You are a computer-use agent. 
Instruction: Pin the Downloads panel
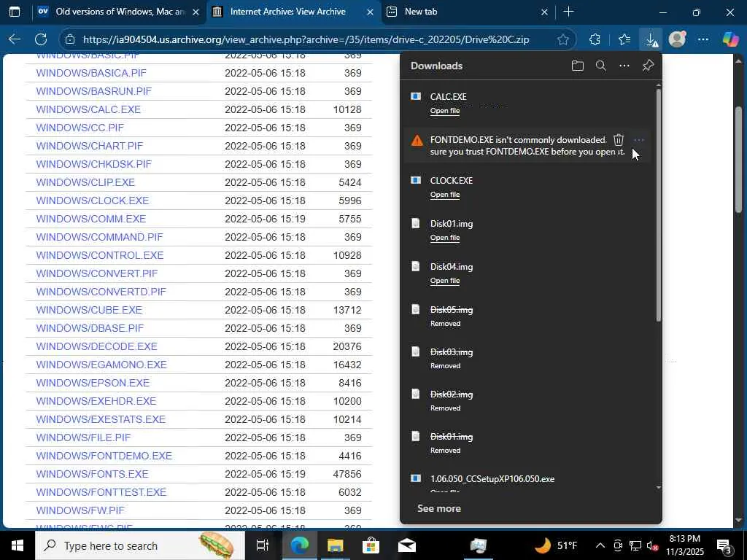[x=648, y=66]
